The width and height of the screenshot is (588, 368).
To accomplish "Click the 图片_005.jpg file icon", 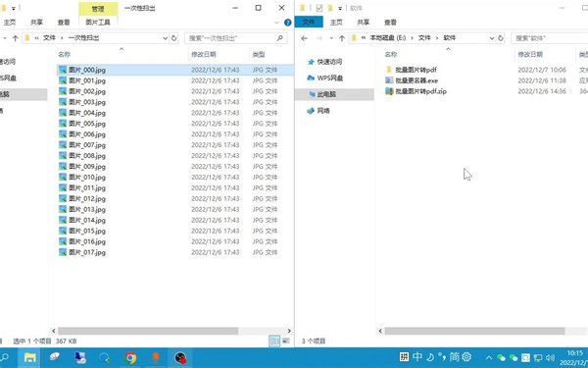I will pos(63,124).
